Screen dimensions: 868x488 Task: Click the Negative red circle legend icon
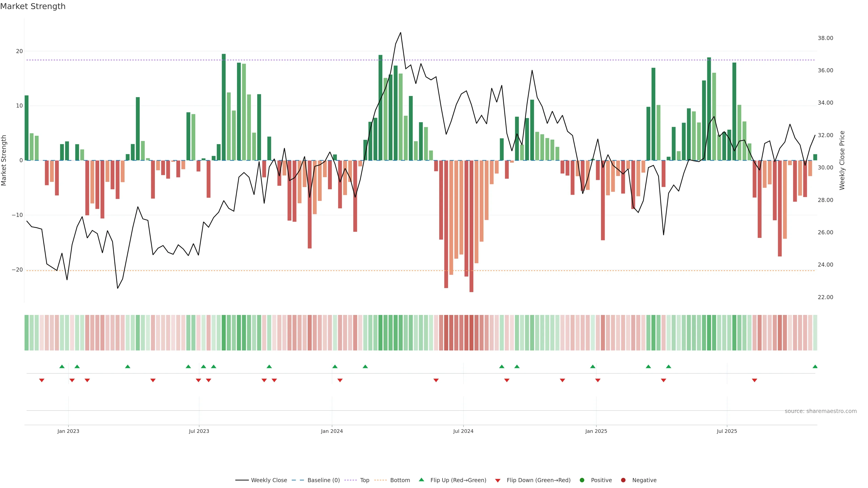coord(623,480)
